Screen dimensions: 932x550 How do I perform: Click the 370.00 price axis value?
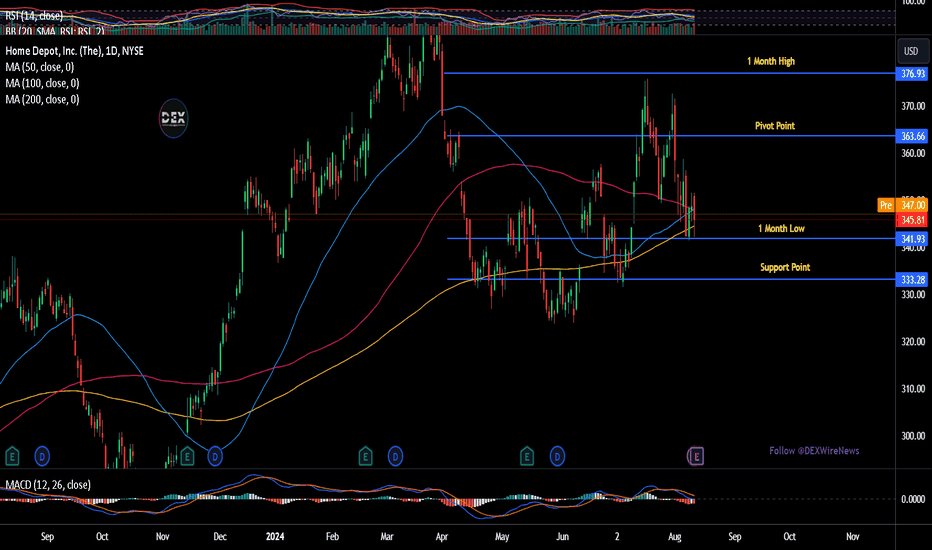pyautogui.click(x=913, y=106)
